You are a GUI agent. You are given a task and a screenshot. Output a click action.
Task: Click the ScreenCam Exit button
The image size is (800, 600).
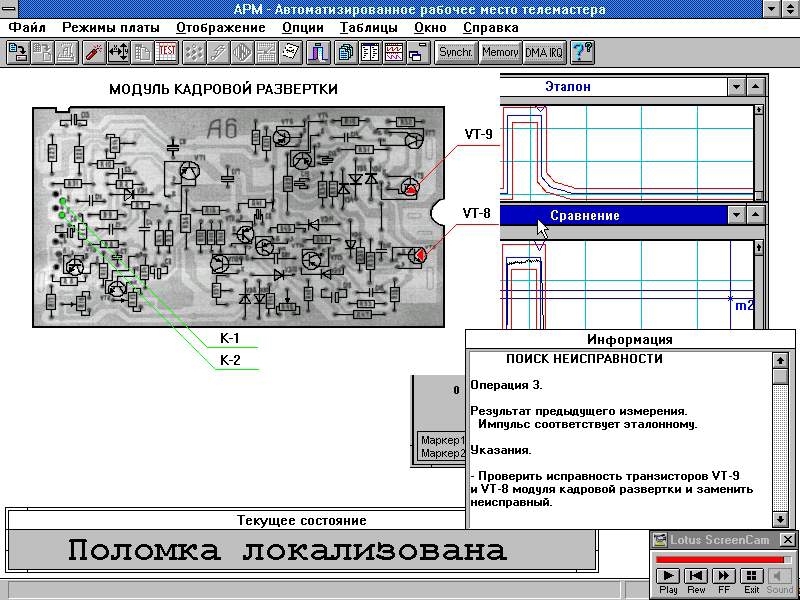coord(752,576)
